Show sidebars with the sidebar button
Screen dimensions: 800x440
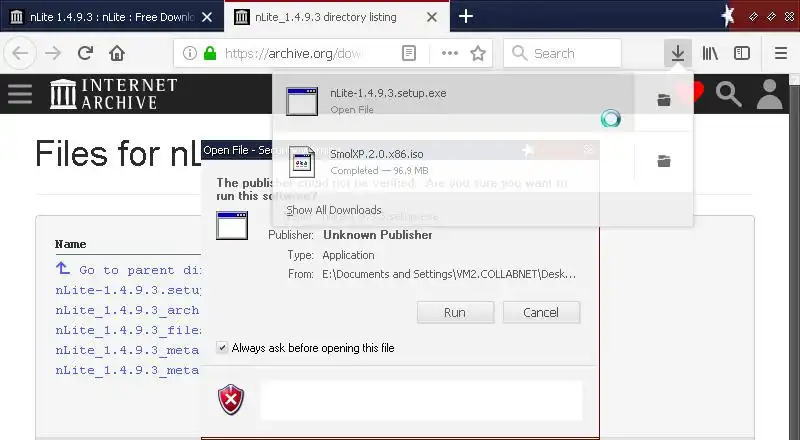(742, 53)
